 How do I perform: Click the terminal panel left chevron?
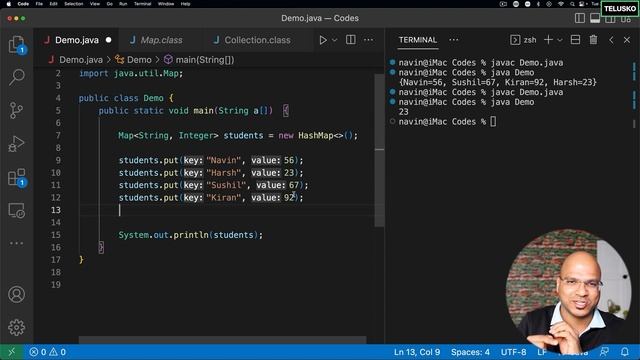click(x=611, y=40)
